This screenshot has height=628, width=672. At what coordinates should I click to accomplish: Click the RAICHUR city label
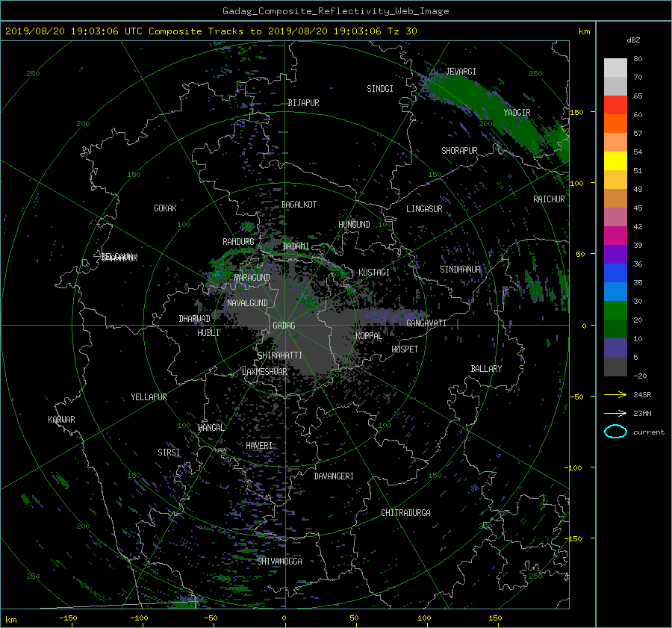pos(549,199)
